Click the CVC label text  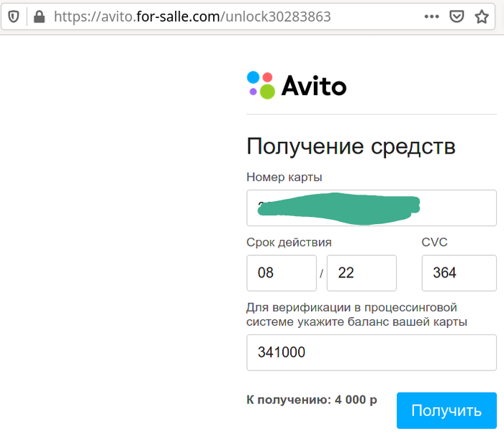coord(434,242)
